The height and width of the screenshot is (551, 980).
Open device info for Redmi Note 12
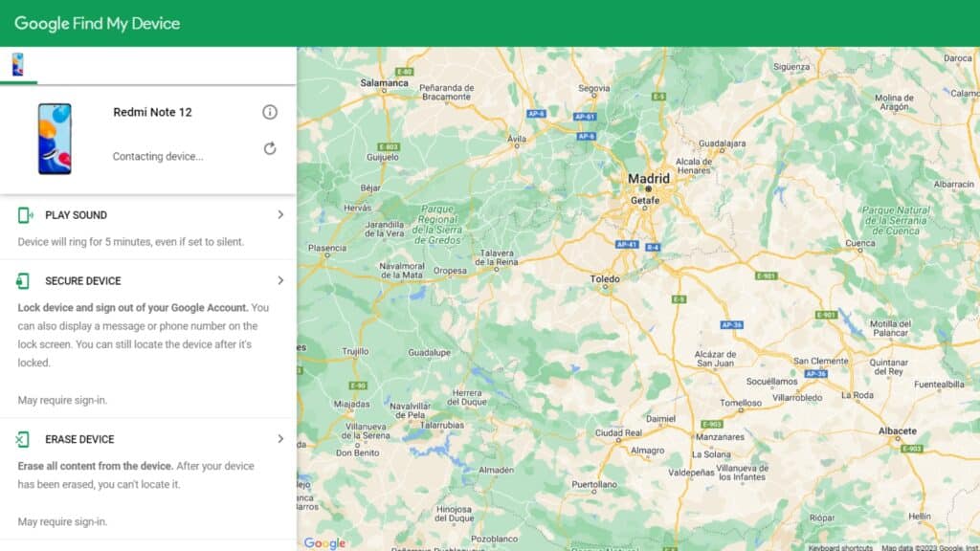(269, 113)
